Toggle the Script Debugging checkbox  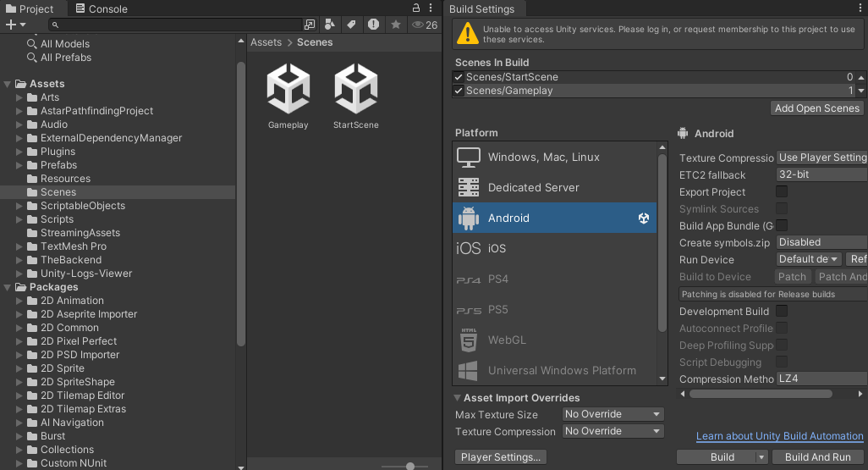click(782, 362)
